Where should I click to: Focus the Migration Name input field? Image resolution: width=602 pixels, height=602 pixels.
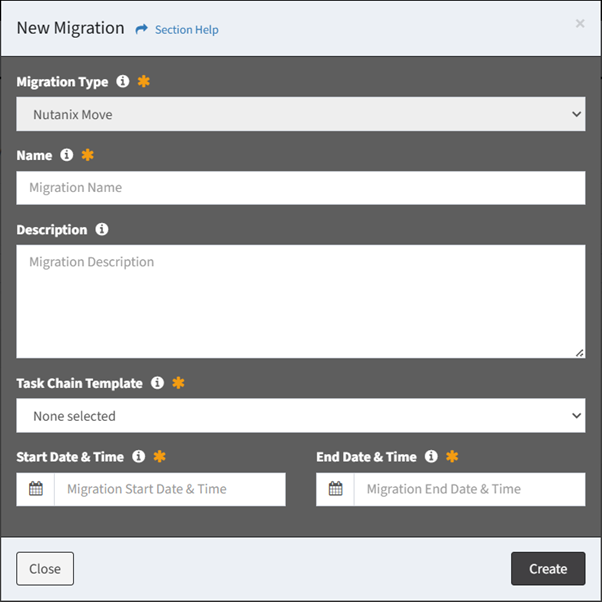point(301,188)
